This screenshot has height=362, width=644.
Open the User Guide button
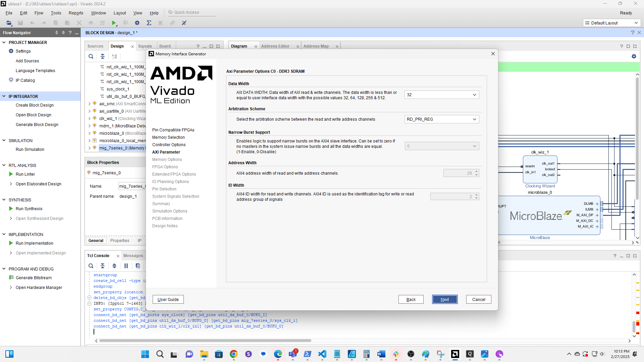pyautogui.click(x=168, y=299)
